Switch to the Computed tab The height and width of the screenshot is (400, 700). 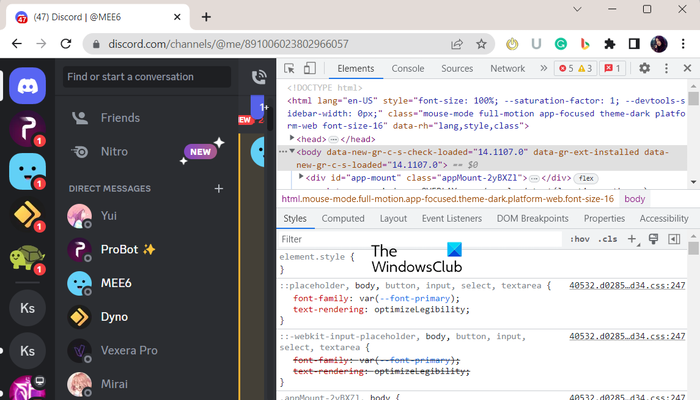pyautogui.click(x=343, y=219)
